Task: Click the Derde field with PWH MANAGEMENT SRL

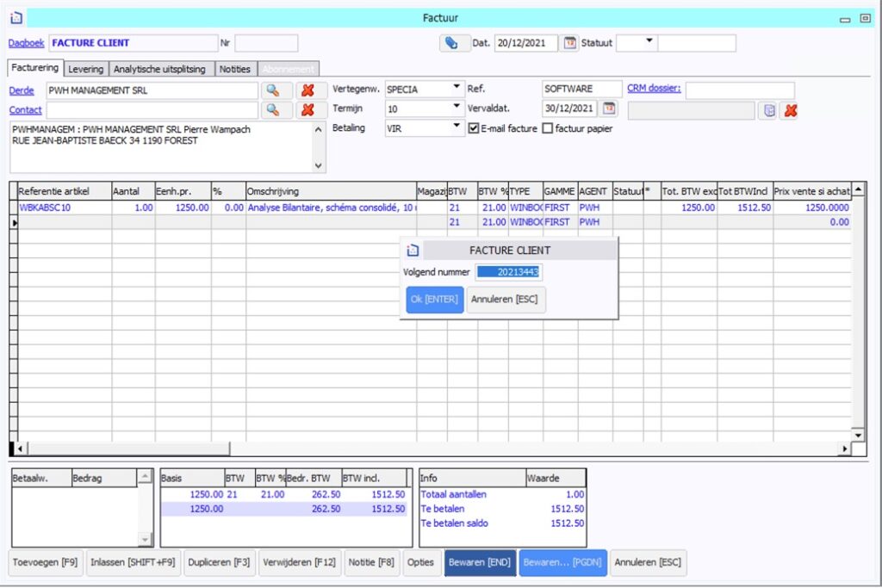Action: (x=152, y=90)
